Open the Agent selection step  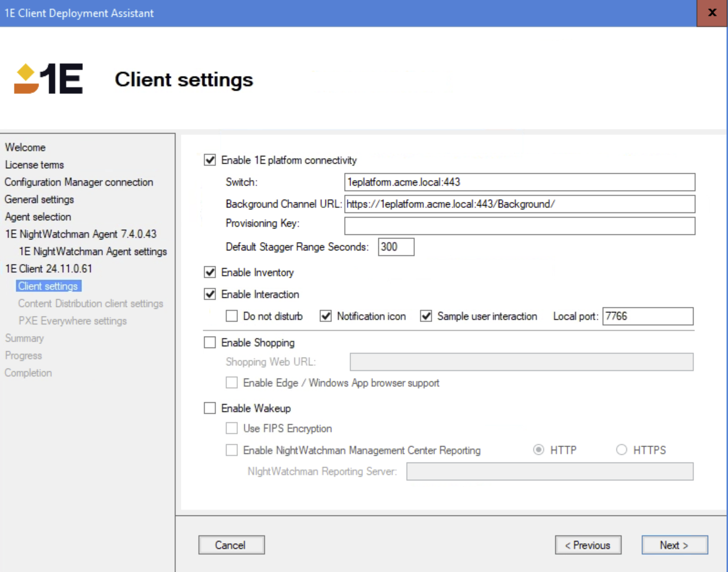38,217
